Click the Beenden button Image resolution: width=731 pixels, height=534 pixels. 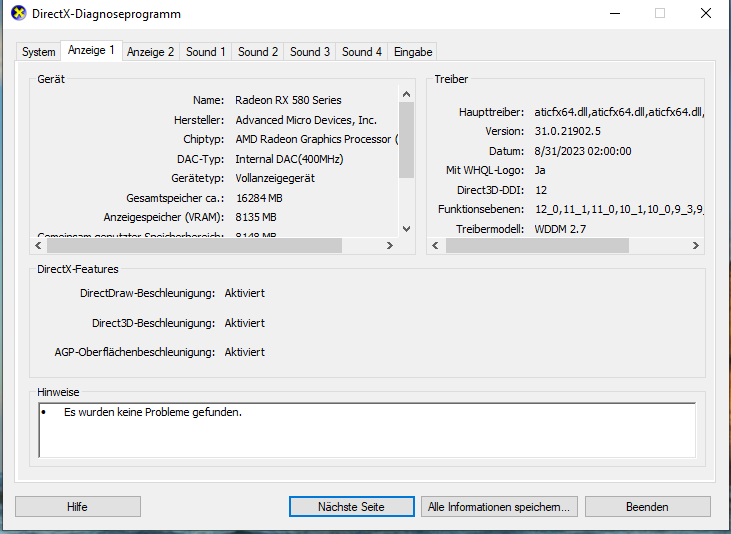(648, 506)
